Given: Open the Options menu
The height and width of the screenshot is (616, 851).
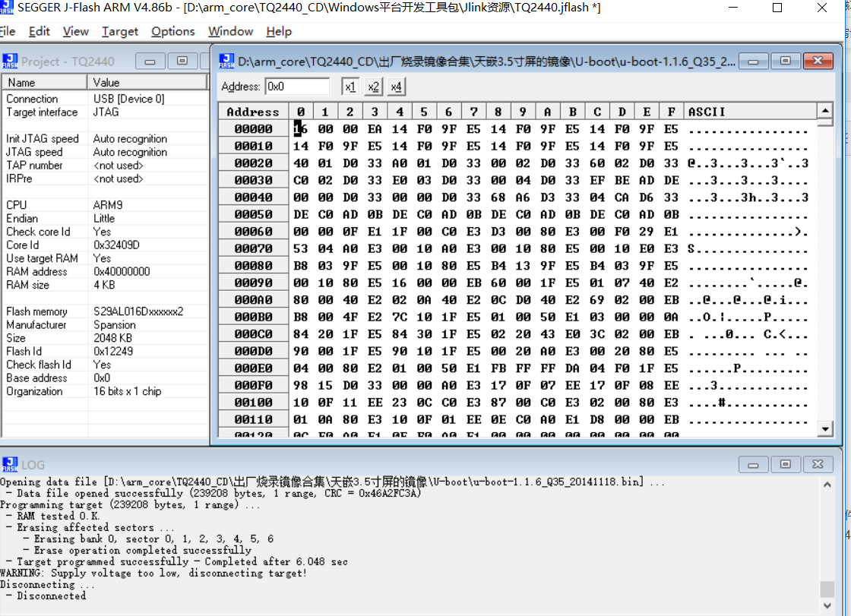Looking at the screenshot, I should [x=172, y=32].
